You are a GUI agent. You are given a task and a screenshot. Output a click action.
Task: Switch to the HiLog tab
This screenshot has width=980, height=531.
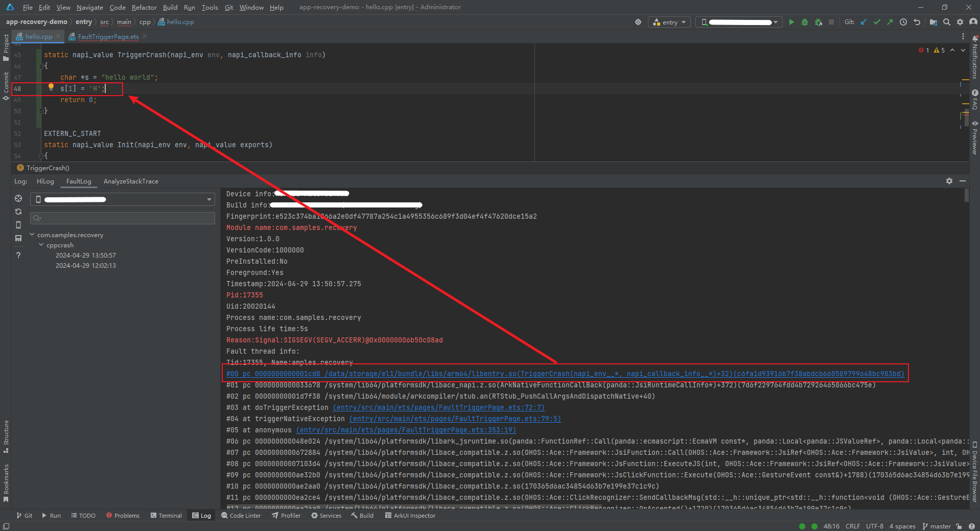click(45, 181)
